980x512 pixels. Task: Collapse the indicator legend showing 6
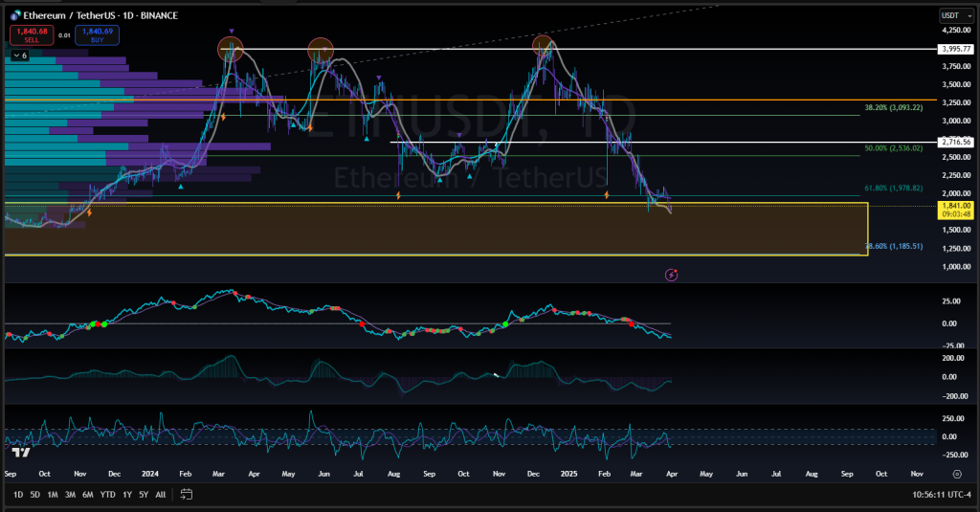coord(21,56)
